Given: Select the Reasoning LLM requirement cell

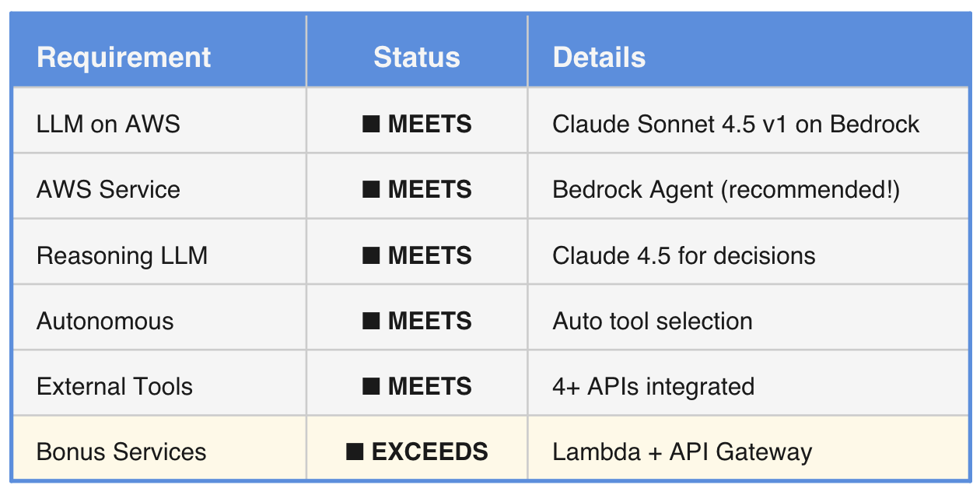Looking at the screenshot, I should (122, 255).
